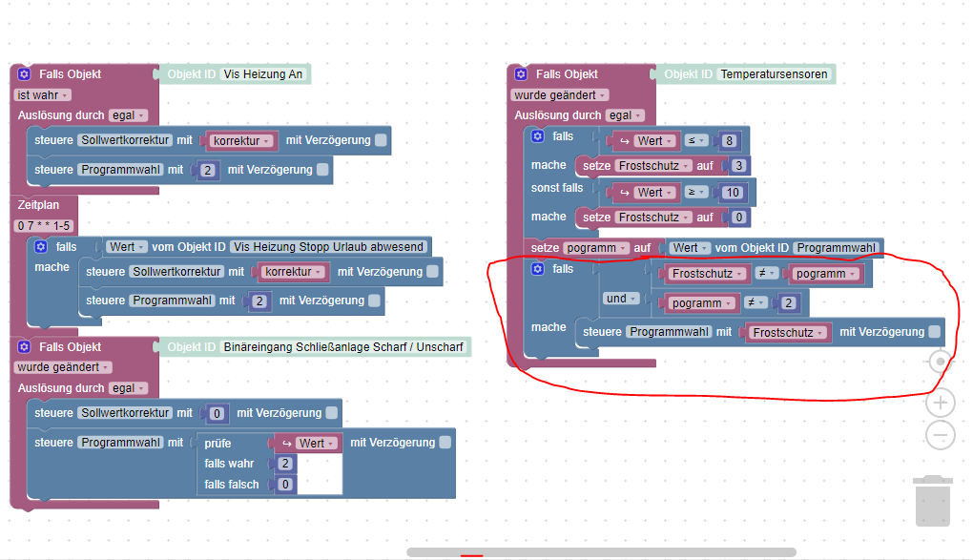This screenshot has height=560, width=973.
Task: Click gear icon on Temperatursensoren trigger block
Action: click(521, 73)
